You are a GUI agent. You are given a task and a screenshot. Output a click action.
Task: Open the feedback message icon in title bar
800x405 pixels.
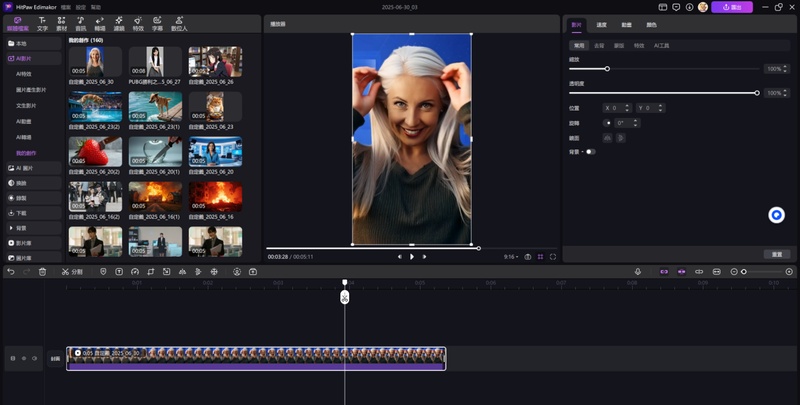(x=676, y=7)
